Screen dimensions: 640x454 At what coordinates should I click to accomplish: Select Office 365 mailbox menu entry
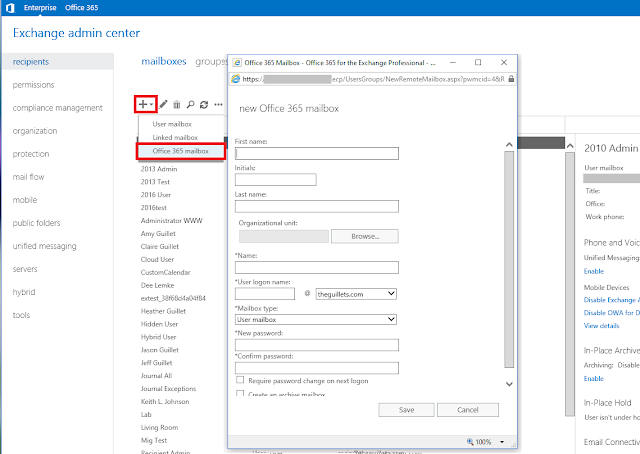point(180,151)
